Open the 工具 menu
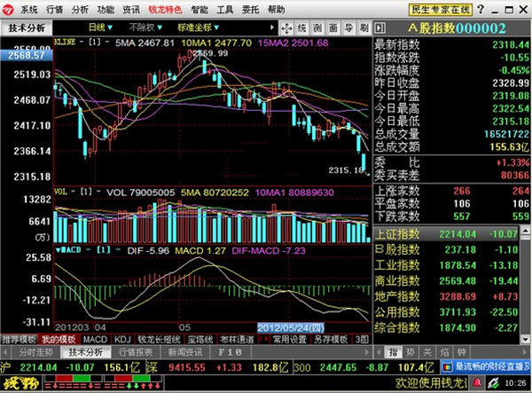Image resolution: width=532 pixels, height=393 pixels. pyautogui.click(x=225, y=10)
